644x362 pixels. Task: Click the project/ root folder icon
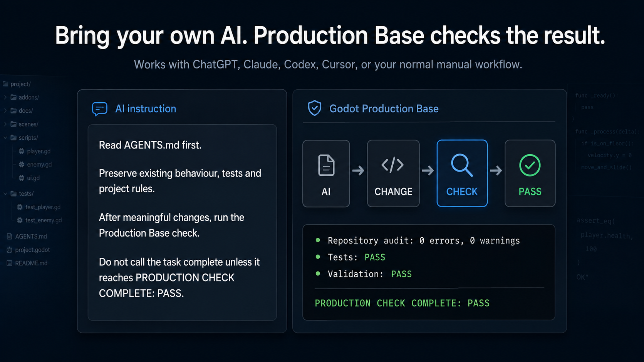5,84
